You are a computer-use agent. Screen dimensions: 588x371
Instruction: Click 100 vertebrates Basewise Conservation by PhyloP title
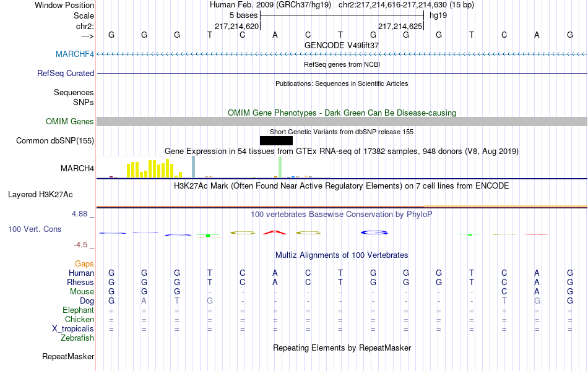tap(342, 215)
